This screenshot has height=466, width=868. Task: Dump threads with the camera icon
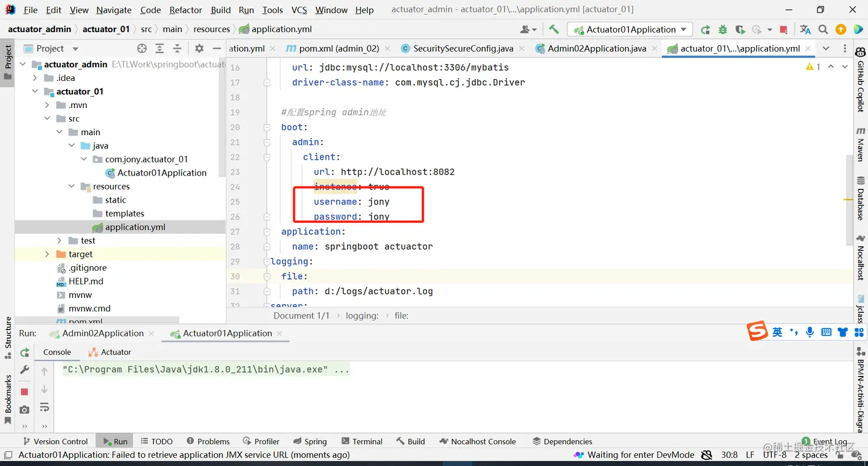pyautogui.click(x=25, y=409)
